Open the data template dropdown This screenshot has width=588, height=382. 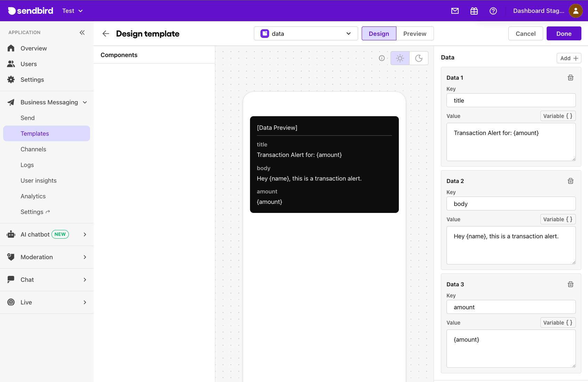tap(306, 33)
